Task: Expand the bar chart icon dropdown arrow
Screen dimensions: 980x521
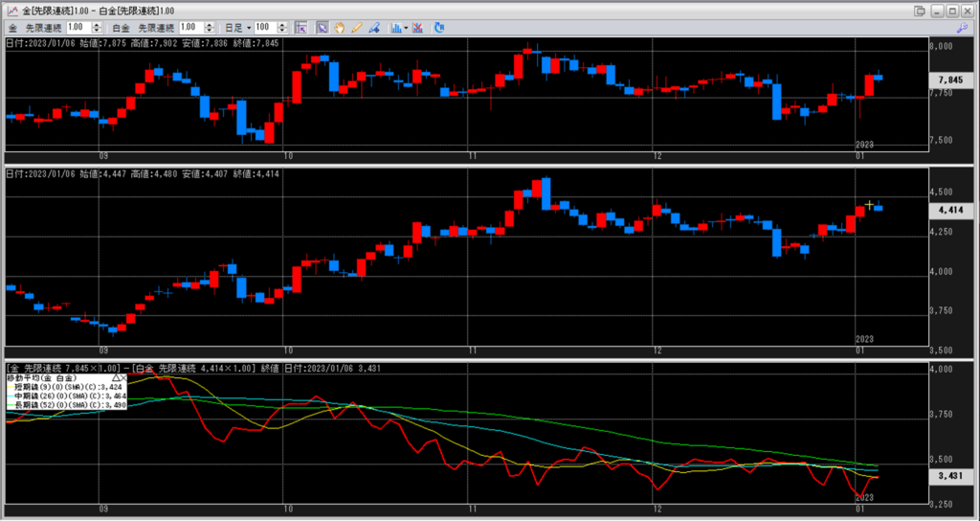Action: point(407,28)
